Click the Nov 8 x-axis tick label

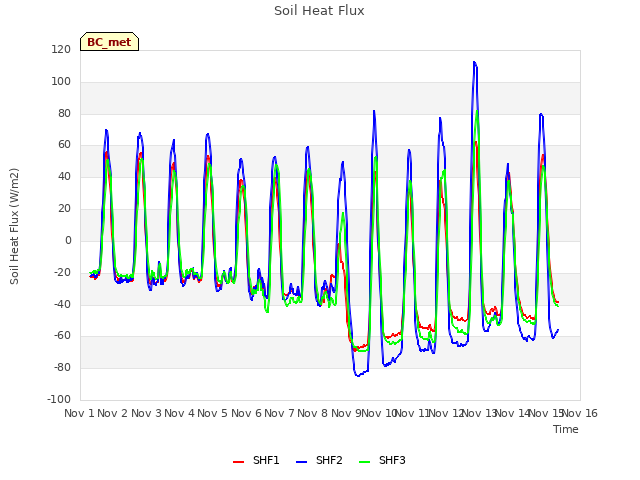(313, 413)
